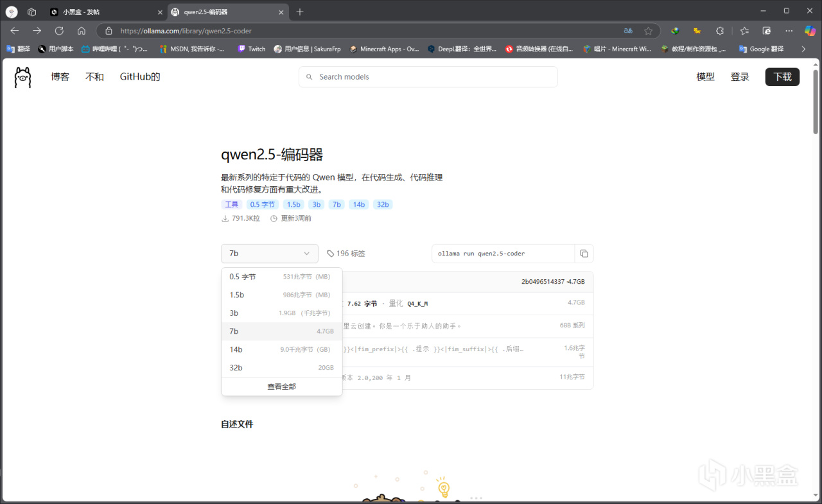Open the browser profile avatar
This screenshot has width=822, height=504.
12,12
